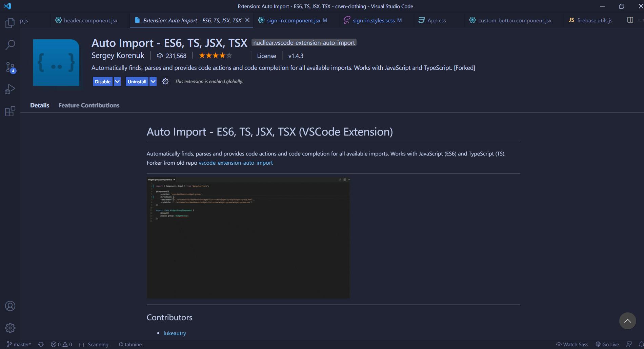Click the feedback icon in status bar
This screenshot has height=349, width=644.
coord(629,344)
